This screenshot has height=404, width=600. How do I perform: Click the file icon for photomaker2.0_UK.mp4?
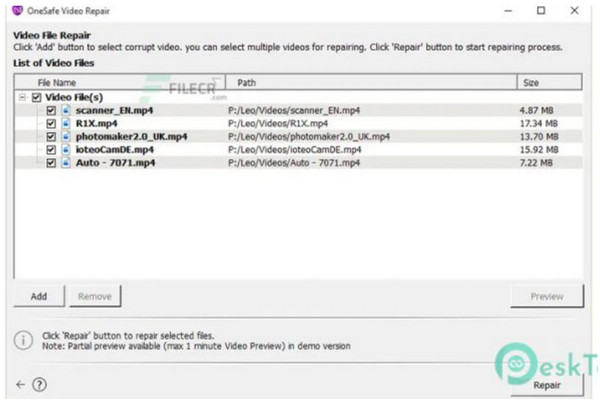[x=66, y=136]
